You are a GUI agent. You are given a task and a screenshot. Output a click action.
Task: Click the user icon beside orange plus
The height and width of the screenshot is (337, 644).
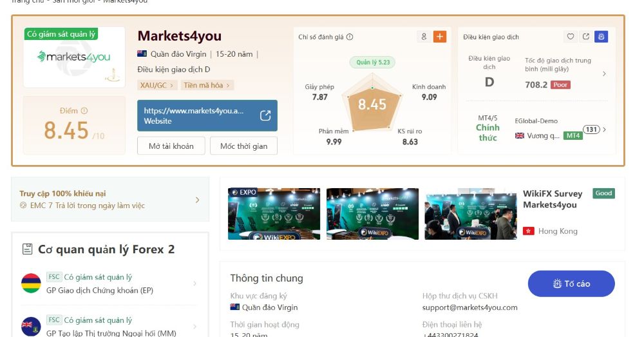click(424, 37)
